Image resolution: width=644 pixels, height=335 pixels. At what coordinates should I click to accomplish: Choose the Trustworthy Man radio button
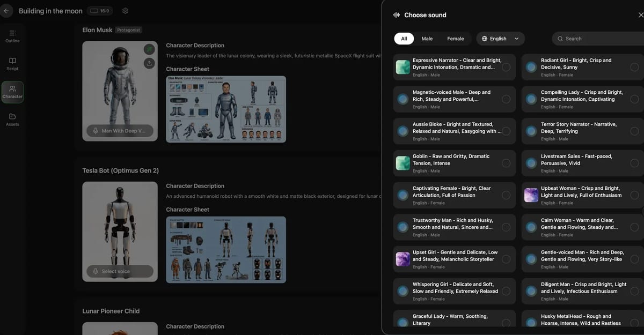pyautogui.click(x=506, y=227)
